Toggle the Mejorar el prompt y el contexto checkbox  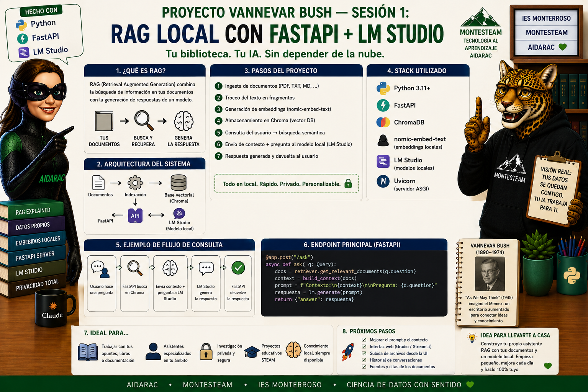click(x=364, y=340)
